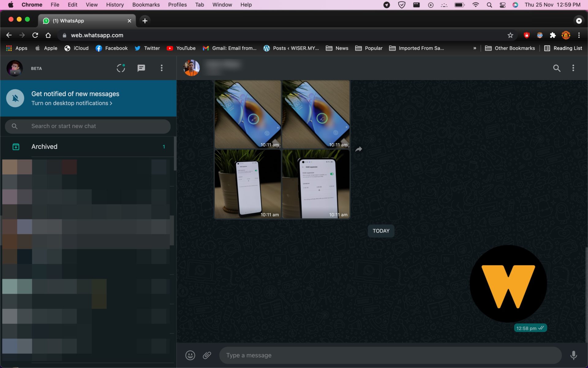Open macOS Control Center toggles

point(503,5)
